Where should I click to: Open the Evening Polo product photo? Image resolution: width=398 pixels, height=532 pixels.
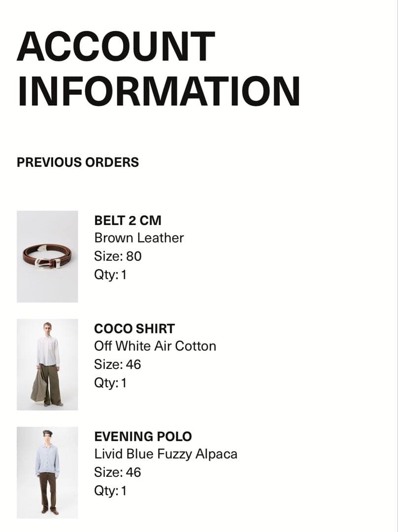click(47, 472)
